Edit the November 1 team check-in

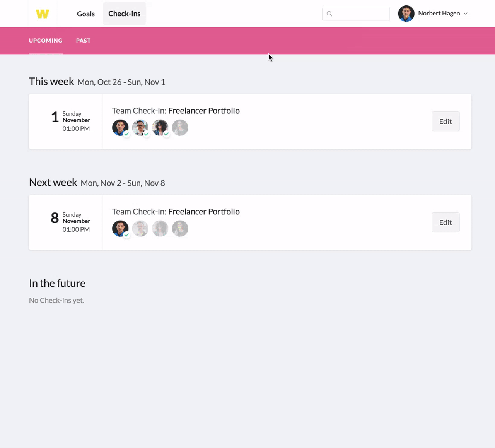coord(445,121)
